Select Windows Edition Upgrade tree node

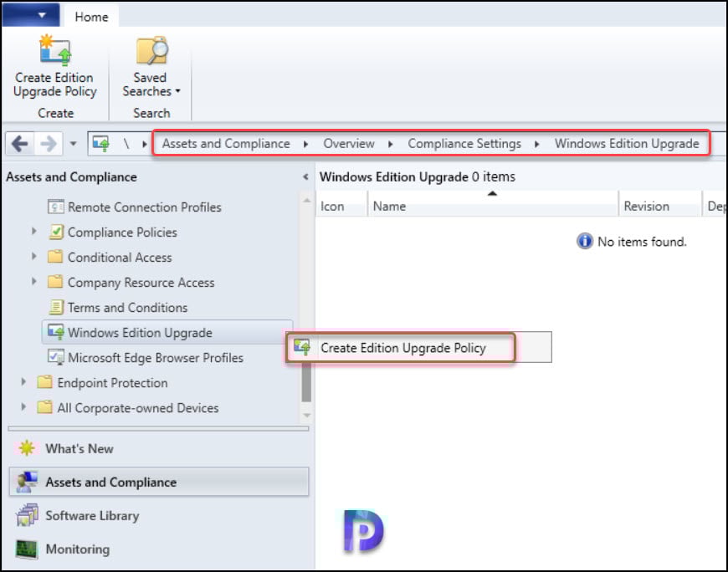click(x=140, y=332)
